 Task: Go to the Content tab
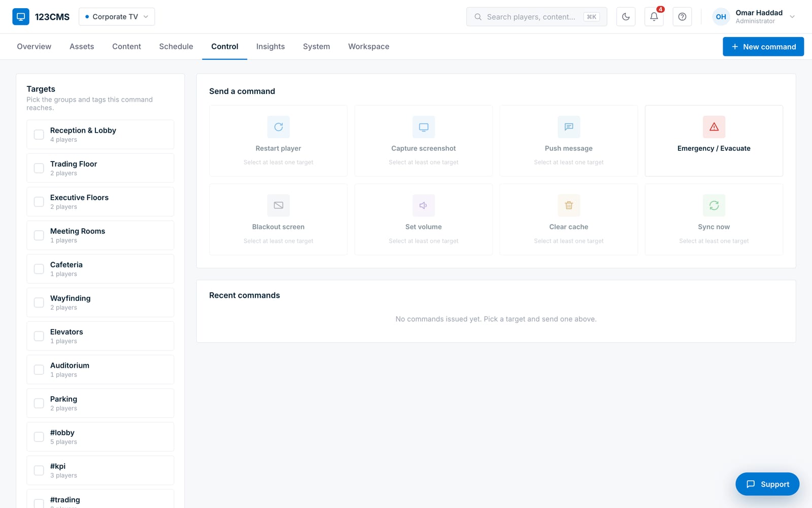tap(126, 46)
